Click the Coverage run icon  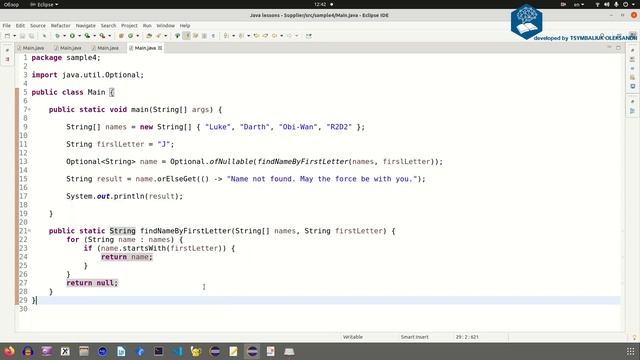pyautogui.click(x=87, y=36)
